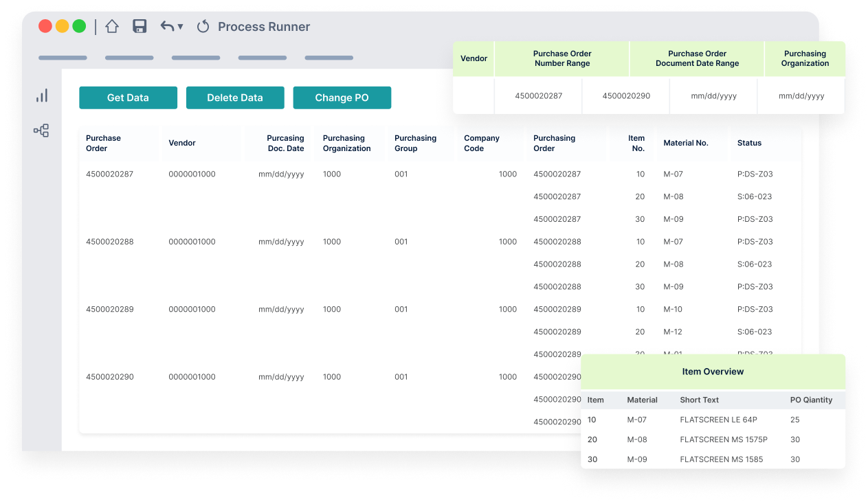Click the Process Runner title in the toolbar
This screenshot has height=502, width=868.
point(264,27)
